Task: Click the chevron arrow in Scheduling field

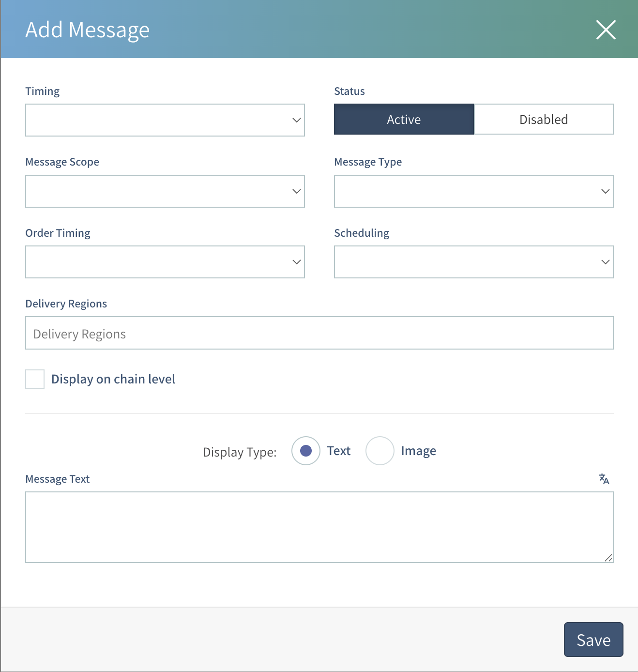Action: point(605,262)
